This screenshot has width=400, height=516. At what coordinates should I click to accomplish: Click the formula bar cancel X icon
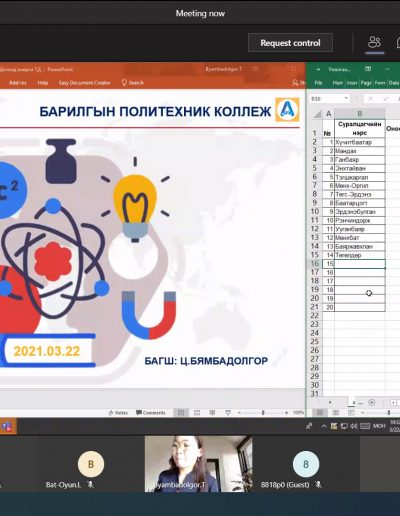click(x=370, y=99)
